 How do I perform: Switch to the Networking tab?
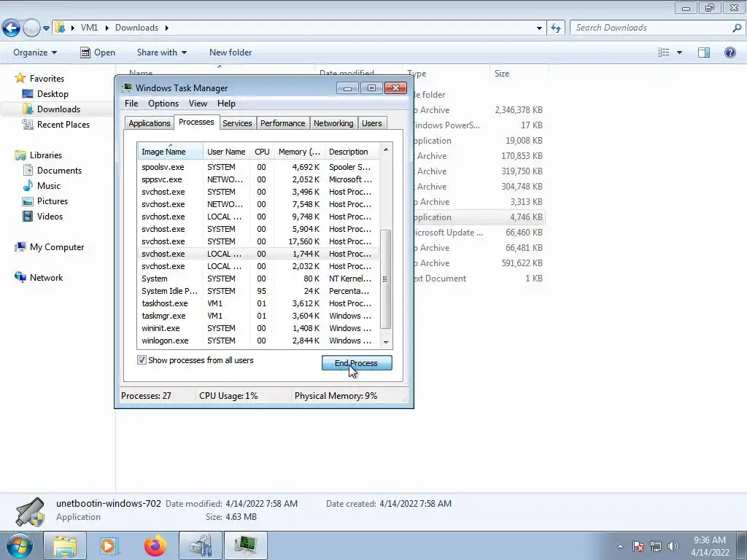pos(333,123)
